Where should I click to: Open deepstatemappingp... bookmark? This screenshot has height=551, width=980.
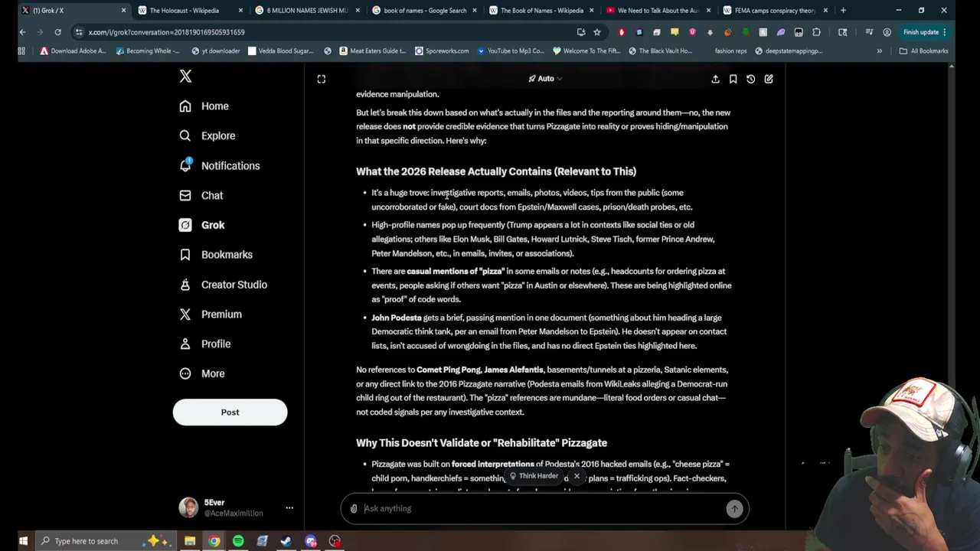click(x=789, y=51)
